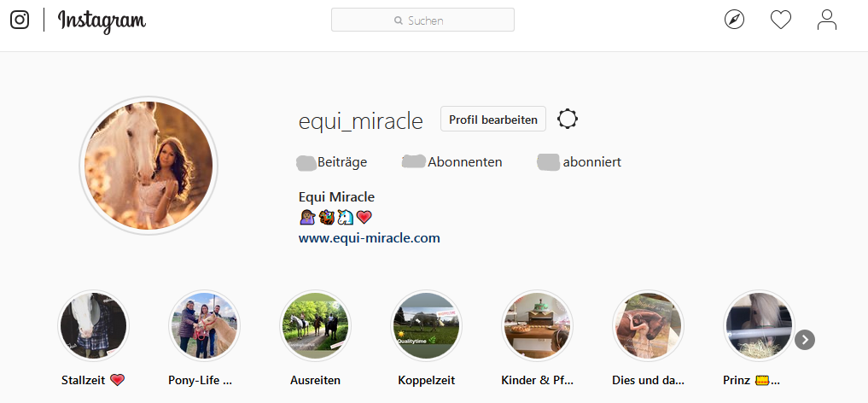Image resolution: width=868 pixels, height=403 pixels.
Task: Show more story highlights with arrow
Action: 805,339
